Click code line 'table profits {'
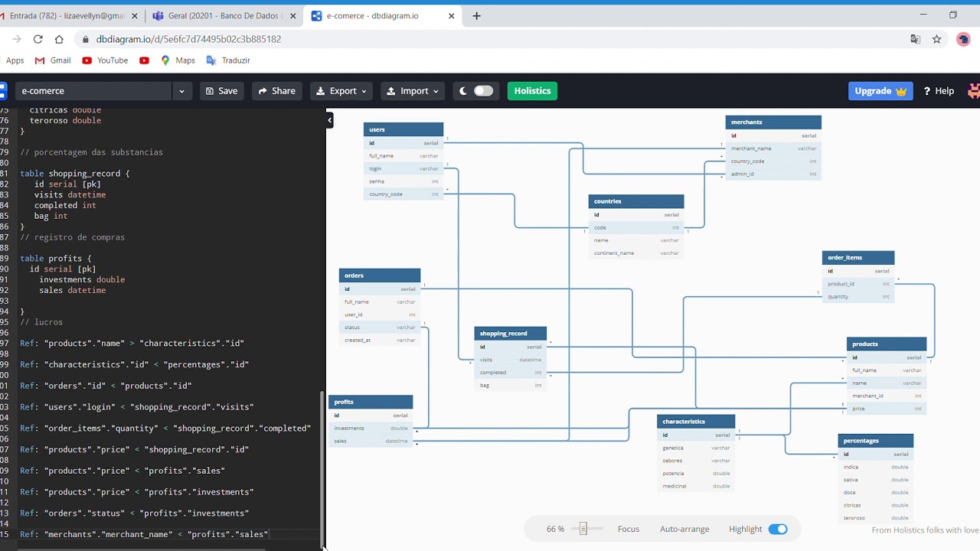This screenshot has width=980, height=551. pyautogui.click(x=56, y=259)
